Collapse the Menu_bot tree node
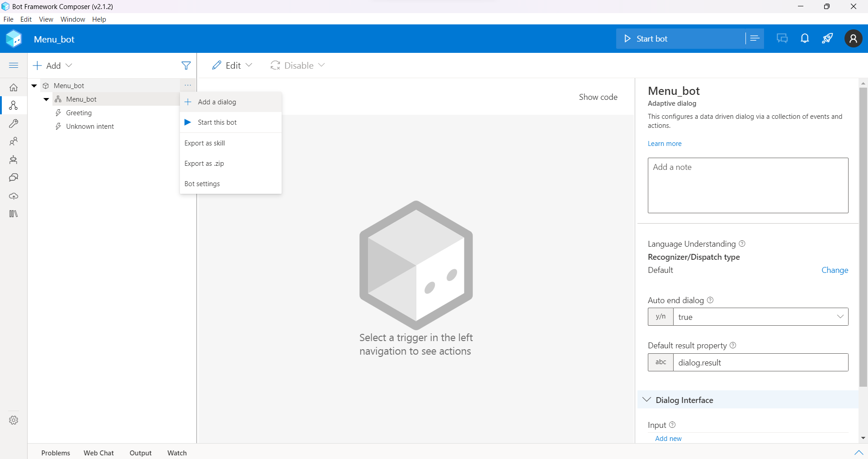The image size is (868, 459). (x=34, y=85)
